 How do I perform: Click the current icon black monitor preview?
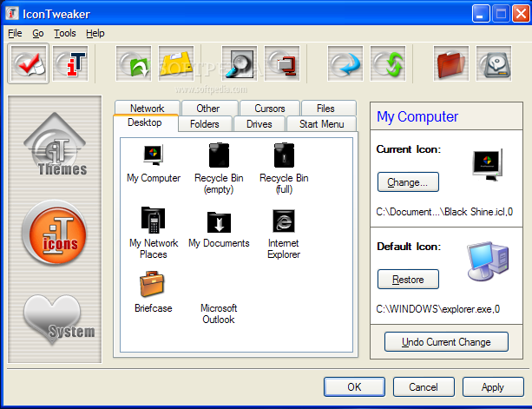click(x=488, y=164)
